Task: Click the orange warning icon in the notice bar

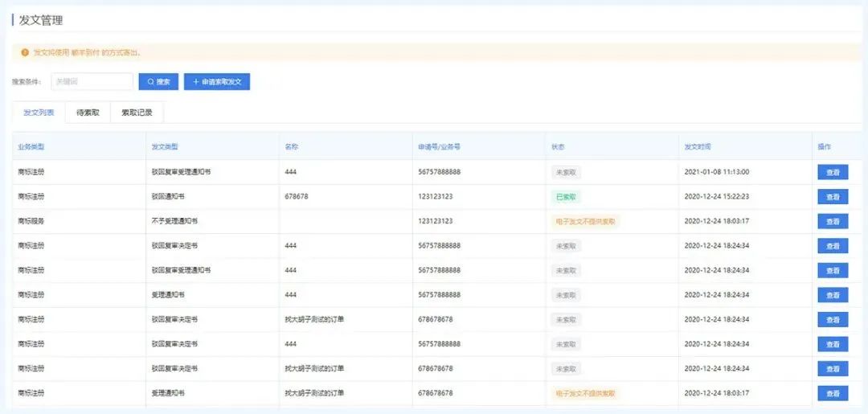Action: tap(25, 52)
